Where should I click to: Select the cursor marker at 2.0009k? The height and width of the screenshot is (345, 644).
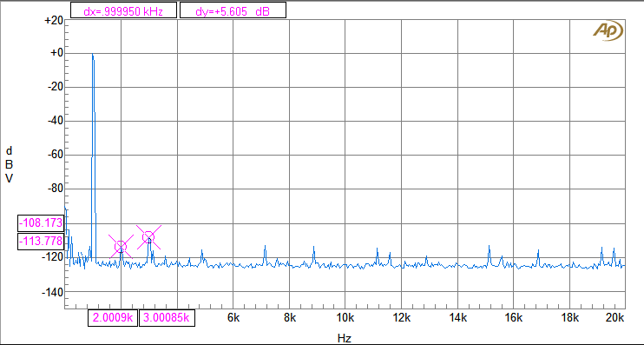coord(121,246)
